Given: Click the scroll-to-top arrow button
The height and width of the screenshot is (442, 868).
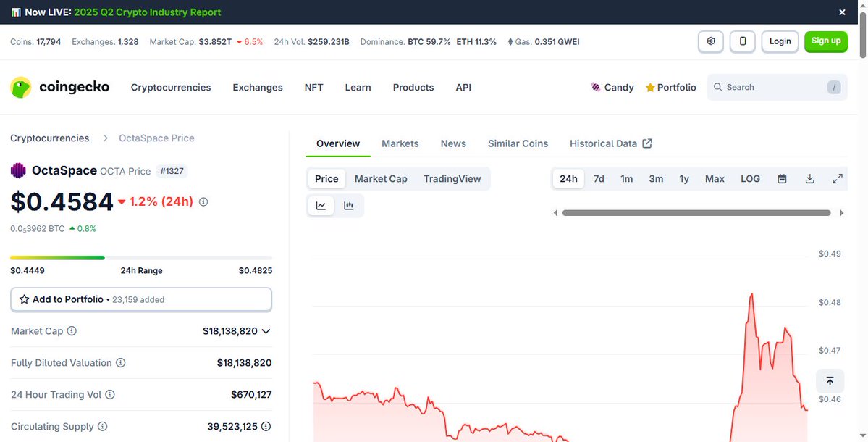Looking at the screenshot, I should 830,381.
